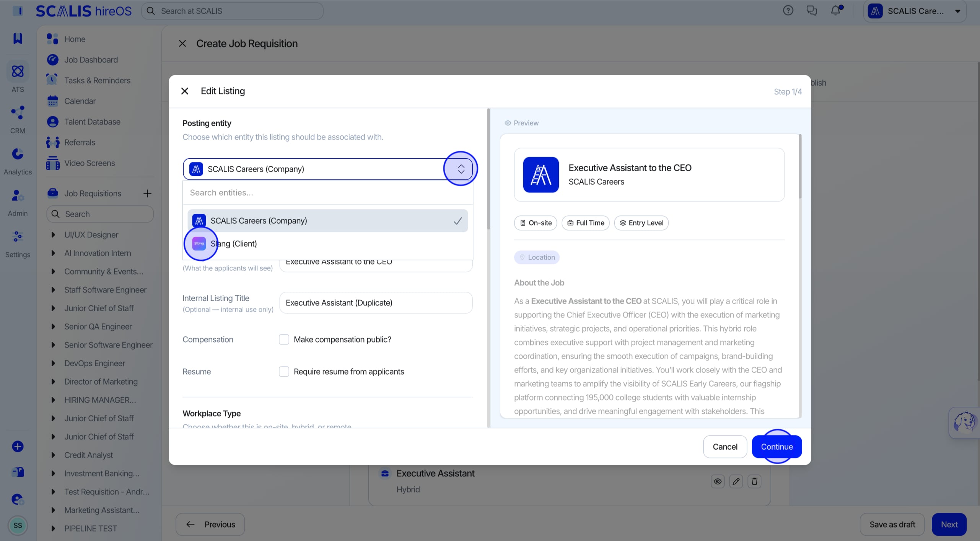This screenshot has width=980, height=541.
Task: Select SCALIS Careers (Company) option in list
Action: 327,221
